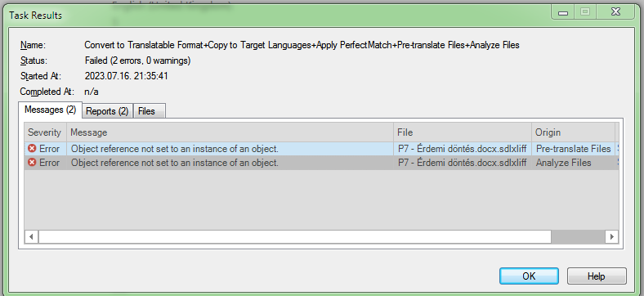Click file name in Pre-translate Files row
The height and width of the screenshot is (296, 644).
coord(462,149)
